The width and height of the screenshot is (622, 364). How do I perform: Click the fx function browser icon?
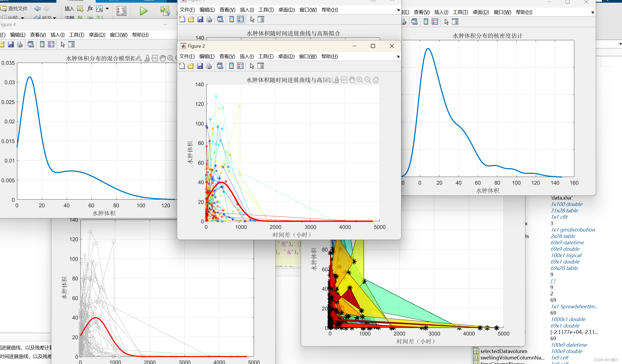pyautogui.click(x=90, y=9)
